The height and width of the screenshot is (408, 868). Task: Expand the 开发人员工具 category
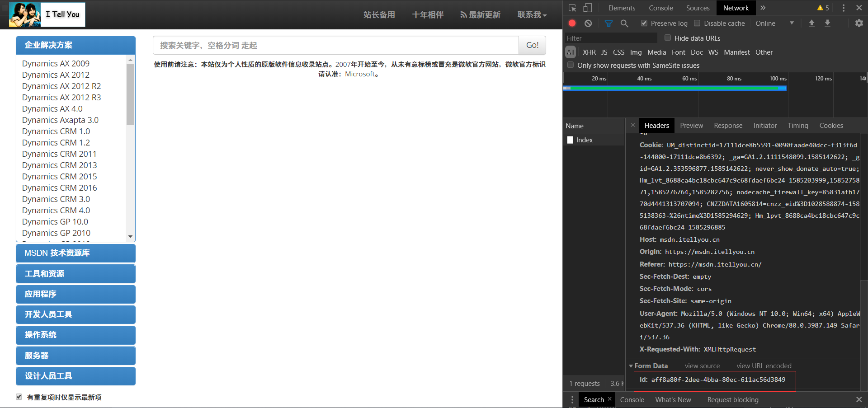pos(75,314)
